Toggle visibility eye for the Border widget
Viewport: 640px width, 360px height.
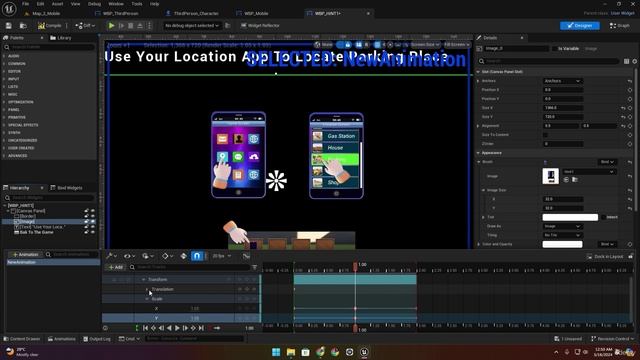point(93,216)
